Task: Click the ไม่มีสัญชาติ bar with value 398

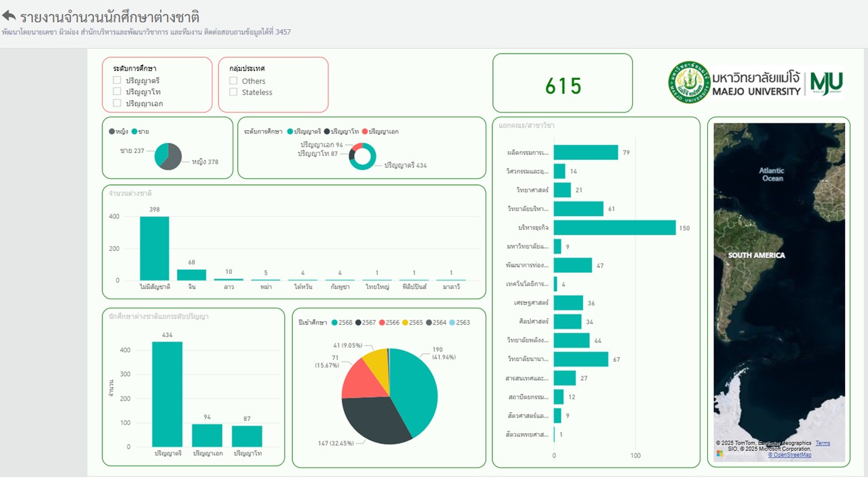Action: coord(155,248)
